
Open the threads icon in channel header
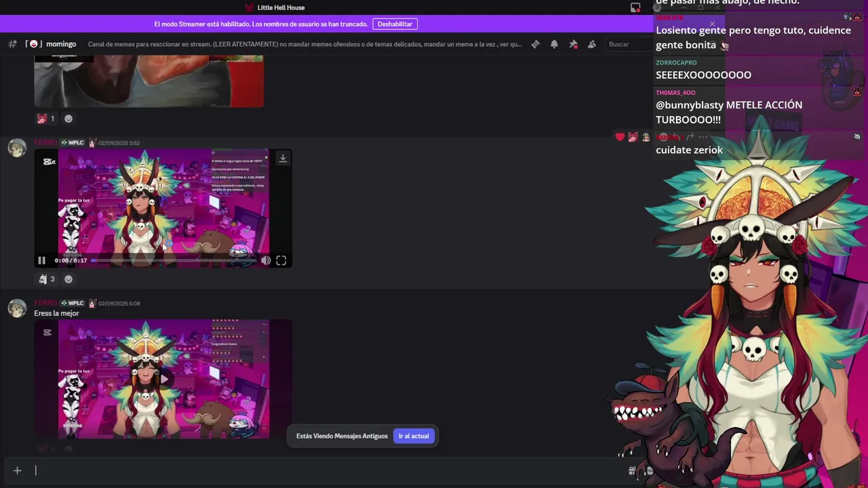click(x=535, y=44)
